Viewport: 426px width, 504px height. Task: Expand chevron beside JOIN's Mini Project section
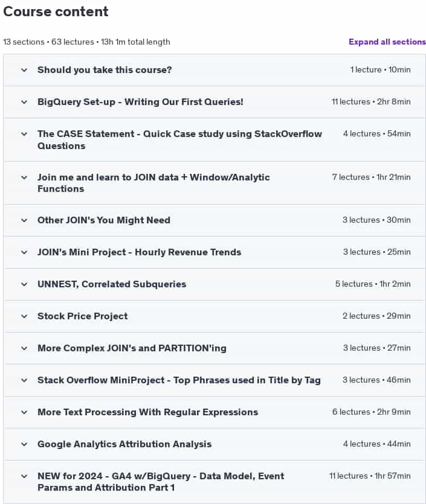[24, 252]
